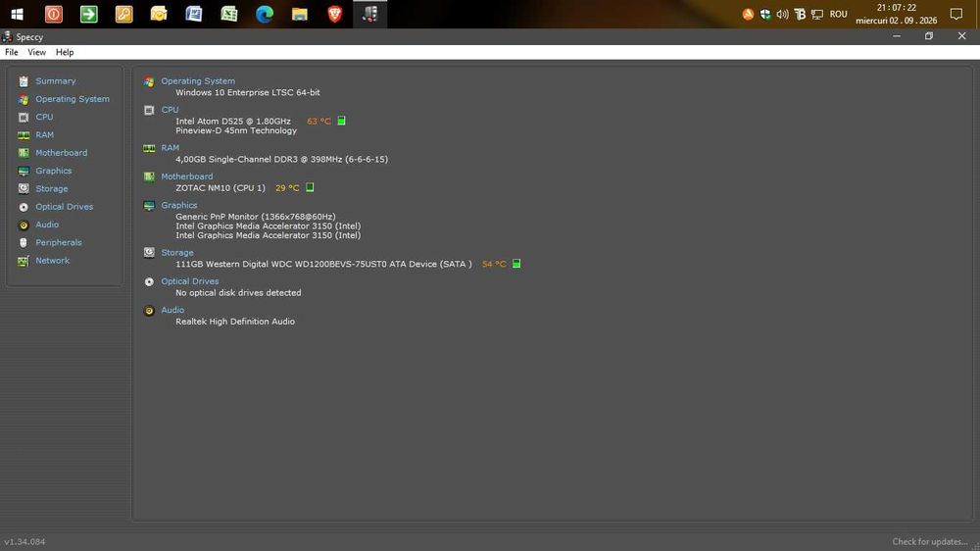Click the 63 °C CPU temperature value
980x551 pixels.
coord(318,122)
